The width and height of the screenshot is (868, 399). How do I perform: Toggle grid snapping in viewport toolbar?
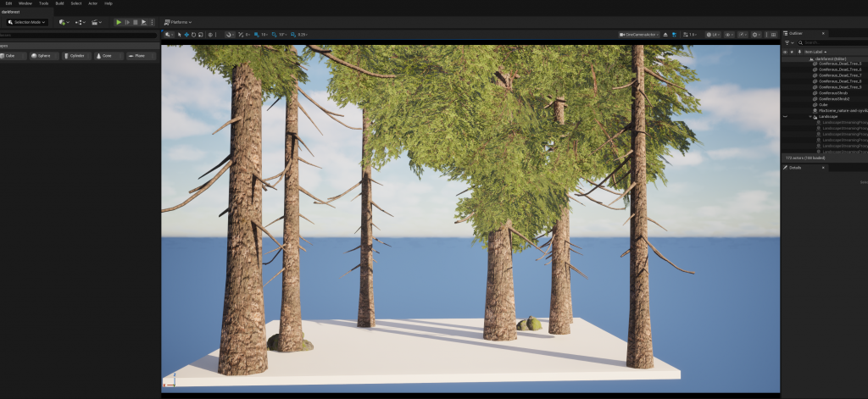[258, 35]
